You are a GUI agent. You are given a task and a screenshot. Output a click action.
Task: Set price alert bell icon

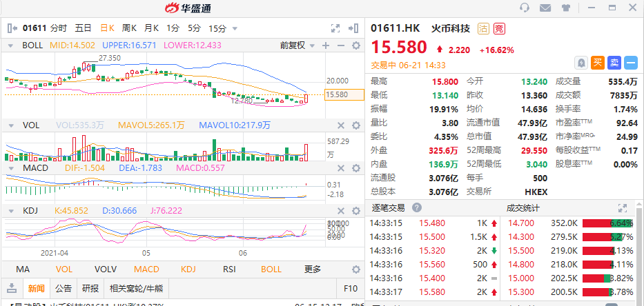click(581, 63)
